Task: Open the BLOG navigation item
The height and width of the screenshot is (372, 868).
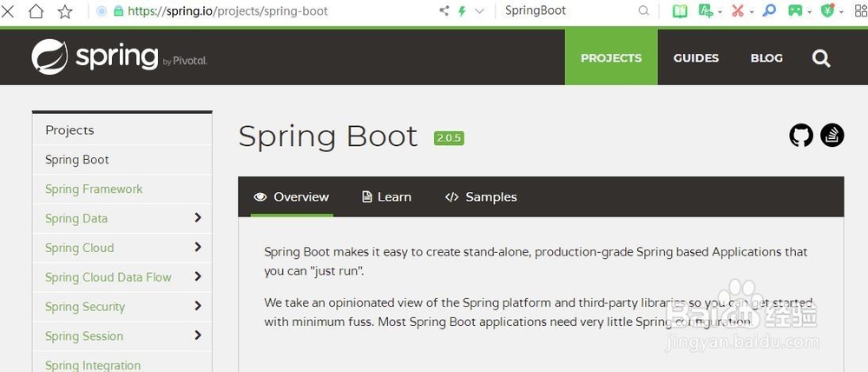Action: (x=766, y=57)
